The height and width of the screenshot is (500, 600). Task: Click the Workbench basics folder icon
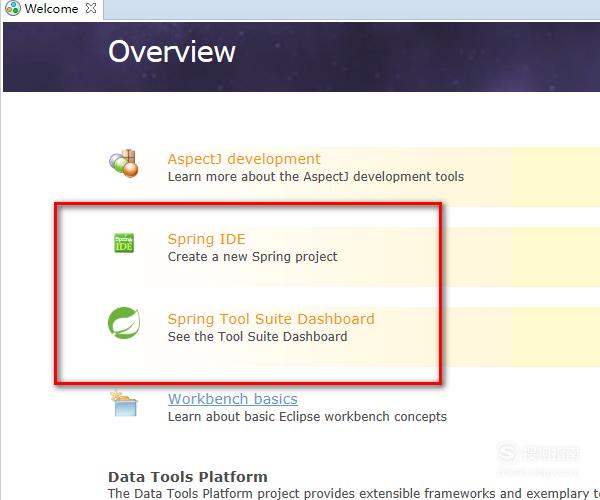click(x=124, y=403)
